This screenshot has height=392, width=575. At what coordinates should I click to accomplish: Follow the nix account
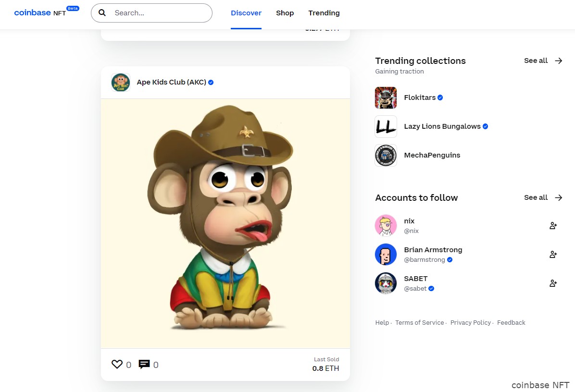(x=553, y=225)
